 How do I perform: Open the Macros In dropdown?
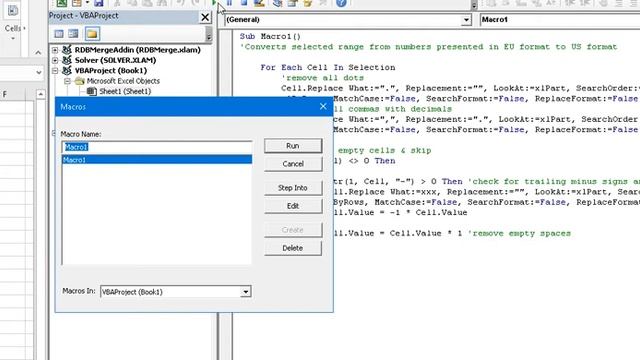(245, 292)
